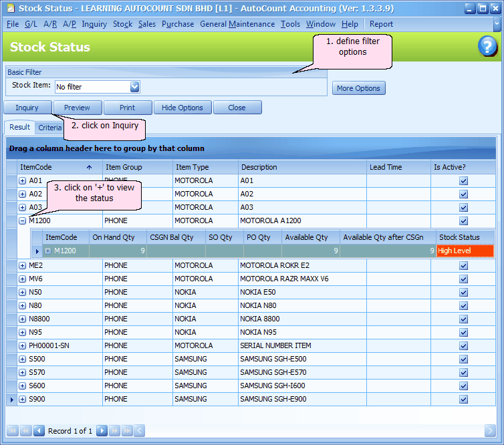Toggle Is Active checkbox for M1200
This screenshot has height=445, width=504.
click(463, 221)
